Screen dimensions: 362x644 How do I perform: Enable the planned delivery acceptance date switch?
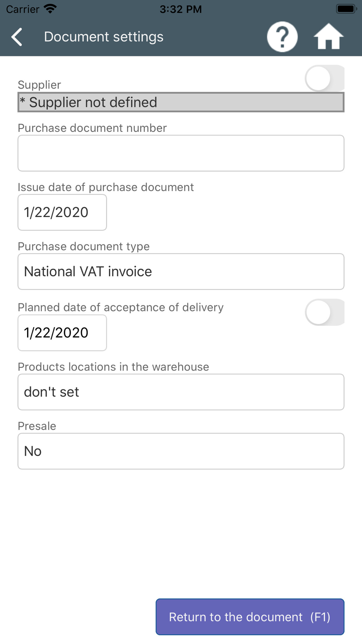324,312
